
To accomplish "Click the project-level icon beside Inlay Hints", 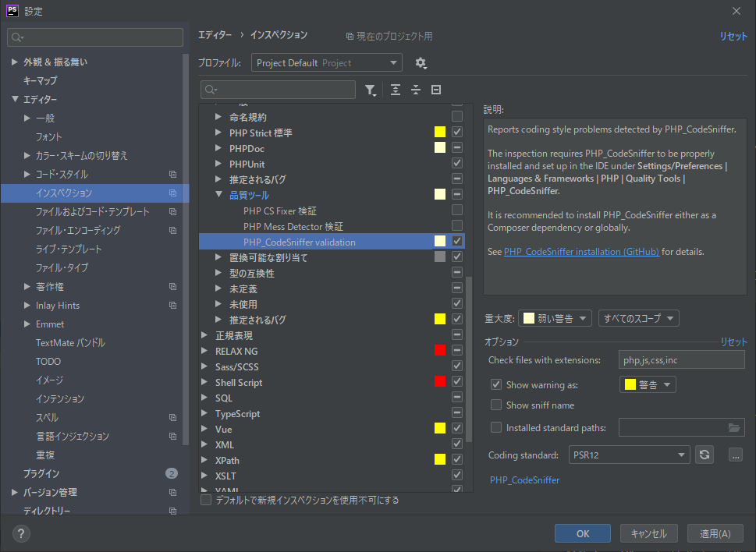I will click(x=172, y=306).
